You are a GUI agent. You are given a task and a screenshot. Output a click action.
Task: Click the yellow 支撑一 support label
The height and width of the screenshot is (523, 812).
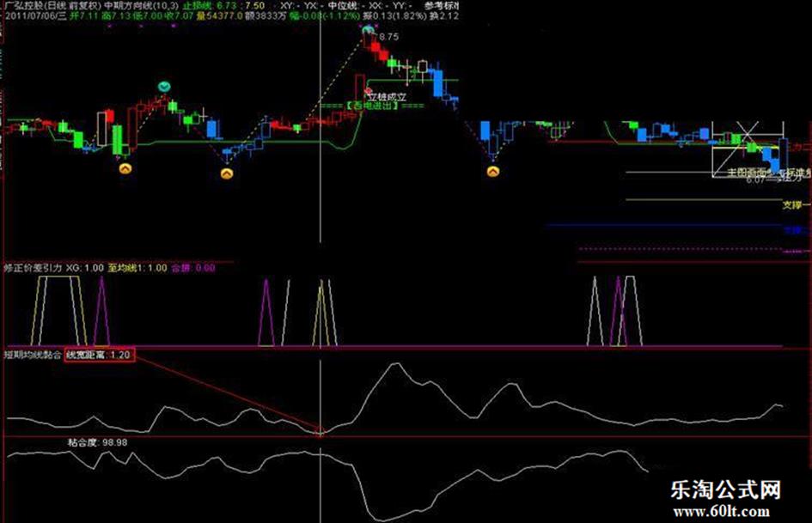pyautogui.click(x=796, y=205)
